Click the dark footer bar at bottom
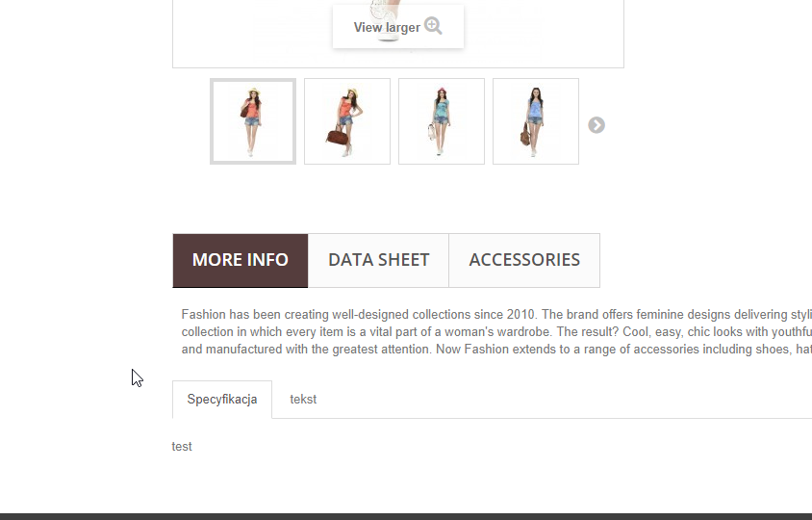The width and height of the screenshot is (812, 520). click(x=406, y=517)
